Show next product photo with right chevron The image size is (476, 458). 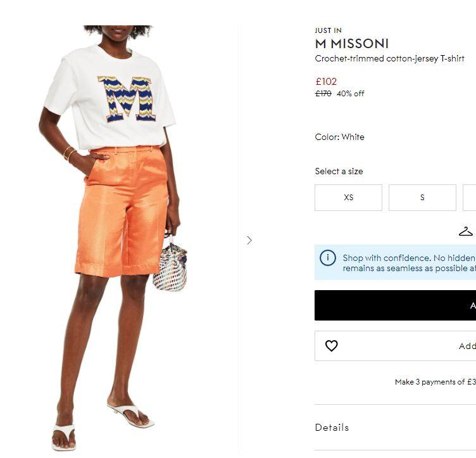point(249,241)
